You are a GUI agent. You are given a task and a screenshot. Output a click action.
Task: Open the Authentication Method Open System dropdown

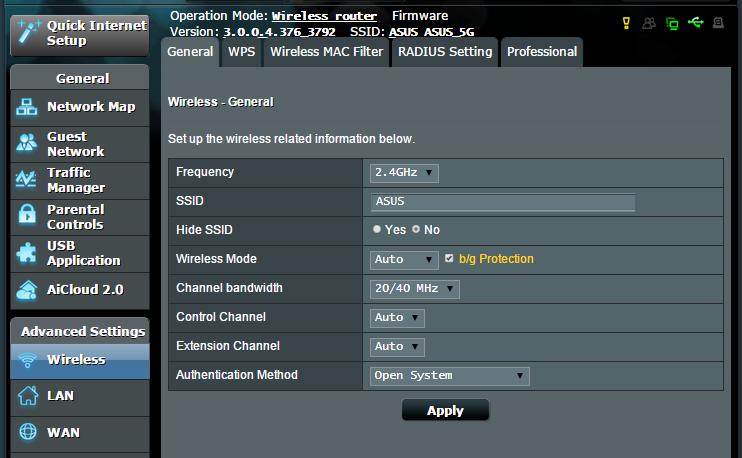click(x=450, y=376)
